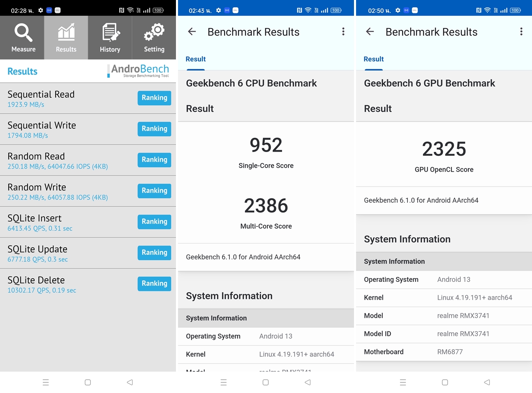532x393 pixels.
Task: Open the History tab in AndroBench
Action: click(x=110, y=38)
